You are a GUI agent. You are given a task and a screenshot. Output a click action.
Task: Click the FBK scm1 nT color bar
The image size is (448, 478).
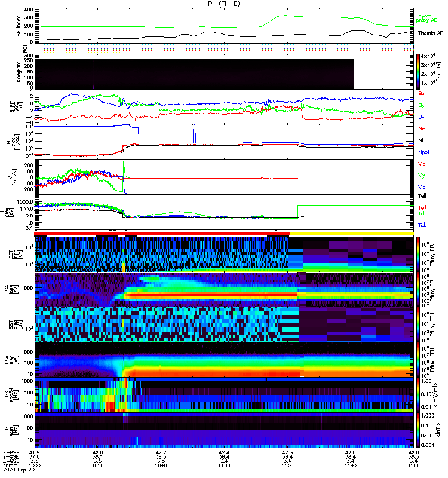(x=418, y=430)
